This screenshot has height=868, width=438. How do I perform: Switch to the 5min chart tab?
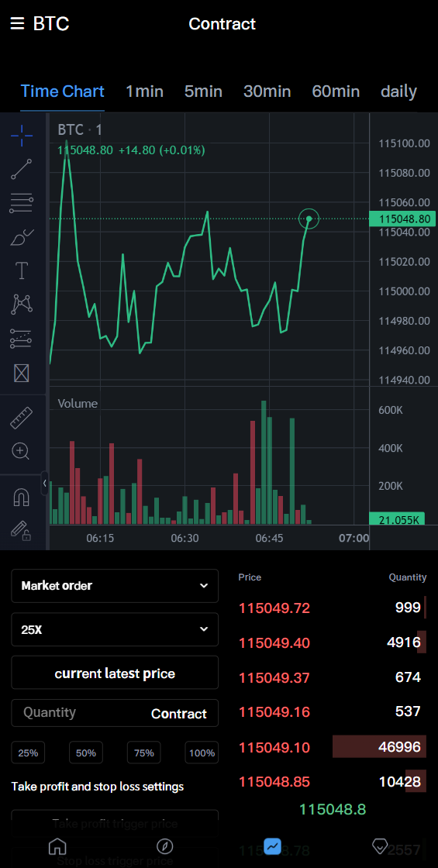(x=203, y=91)
